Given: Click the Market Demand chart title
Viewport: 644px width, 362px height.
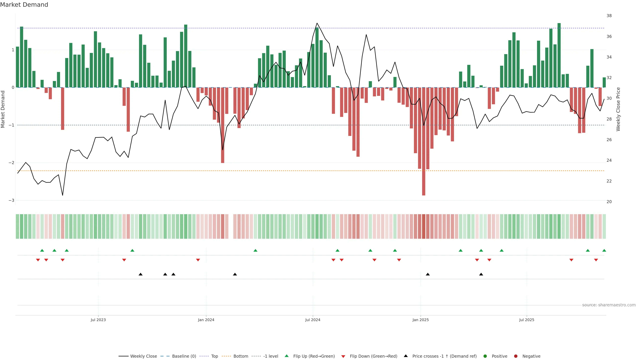Looking at the screenshot, I should (x=24, y=5).
